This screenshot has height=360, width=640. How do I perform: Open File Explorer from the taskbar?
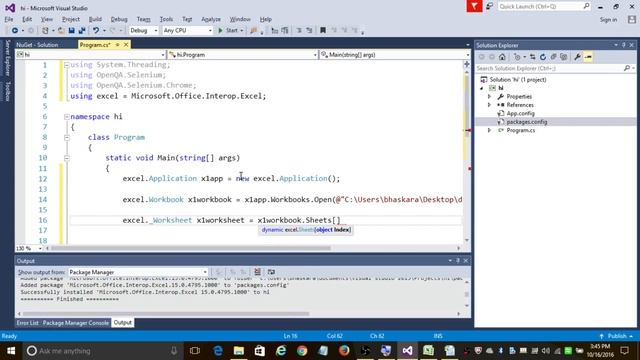pos(239,351)
